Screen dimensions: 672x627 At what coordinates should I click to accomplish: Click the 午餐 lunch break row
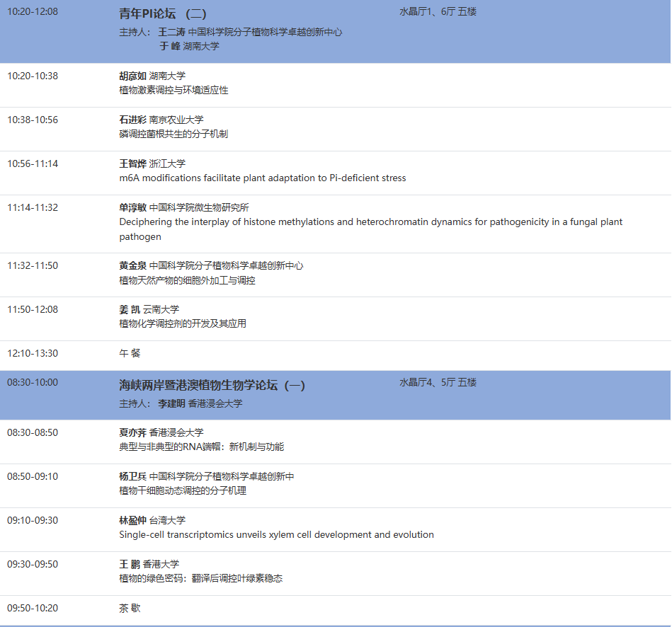pyautogui.click(x=129, y=352)
